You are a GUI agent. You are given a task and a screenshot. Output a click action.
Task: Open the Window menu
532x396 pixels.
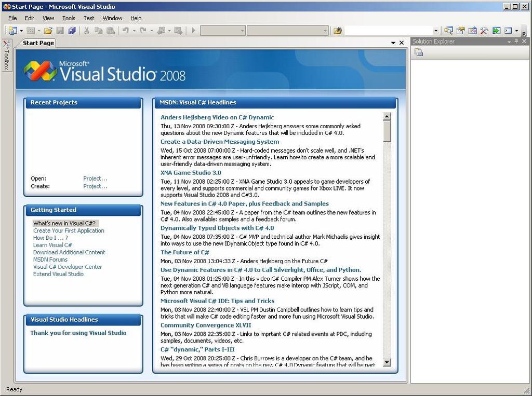coord(112,18)
